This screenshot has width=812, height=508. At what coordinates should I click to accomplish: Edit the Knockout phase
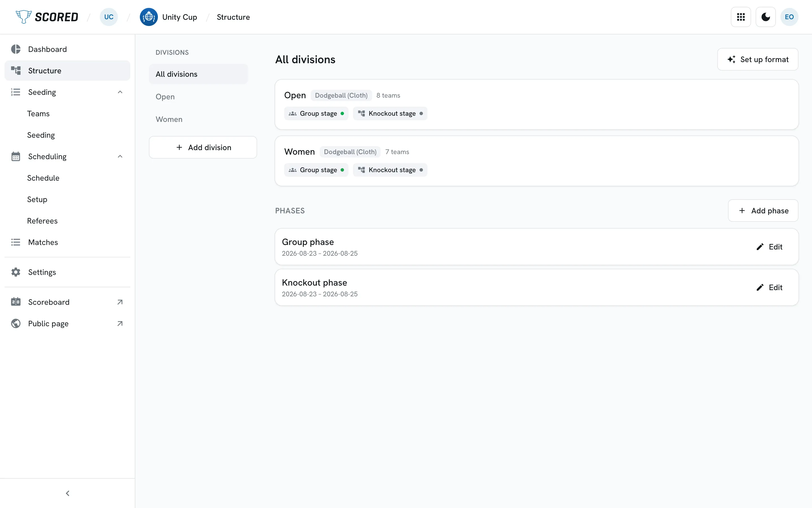pos(769,288)
